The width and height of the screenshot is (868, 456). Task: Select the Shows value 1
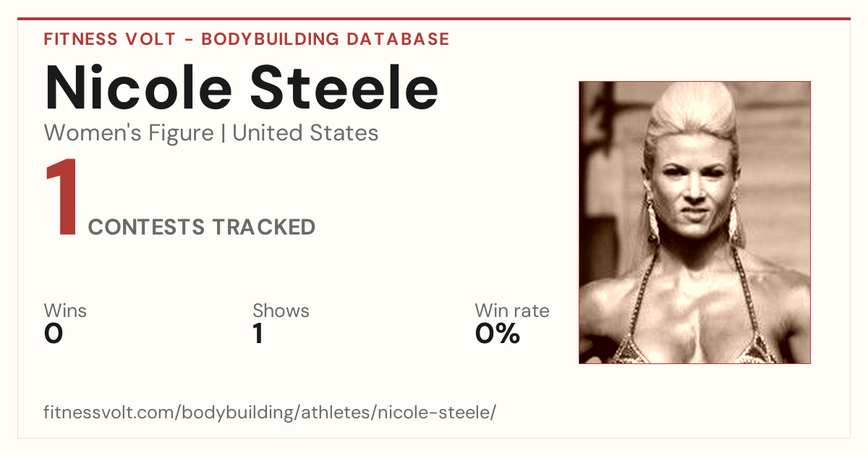point(258,334)
